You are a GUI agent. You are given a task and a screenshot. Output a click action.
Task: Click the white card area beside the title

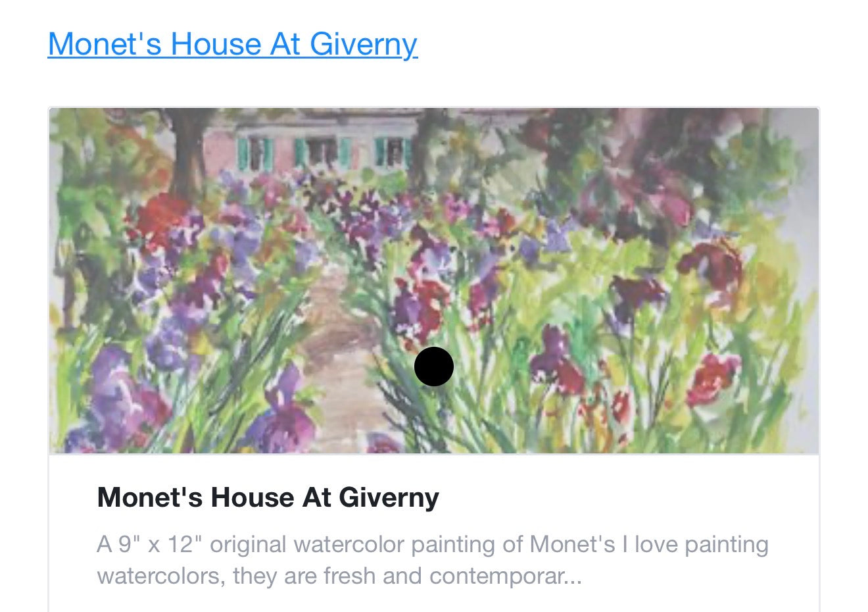coord(625,497)
